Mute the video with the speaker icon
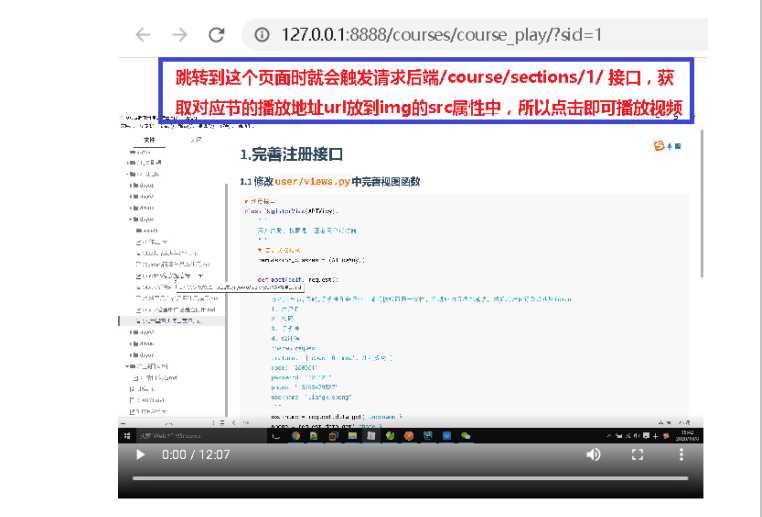 (593, 455)
